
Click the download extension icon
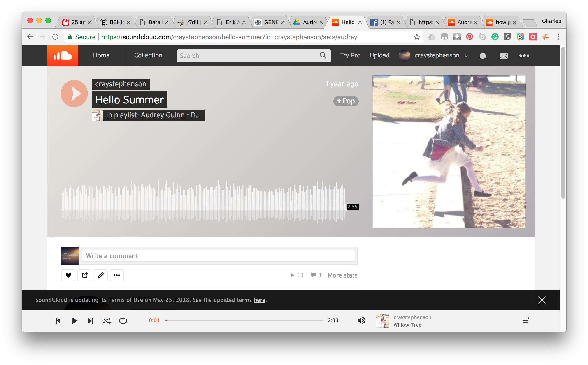(x=457, y=37)
